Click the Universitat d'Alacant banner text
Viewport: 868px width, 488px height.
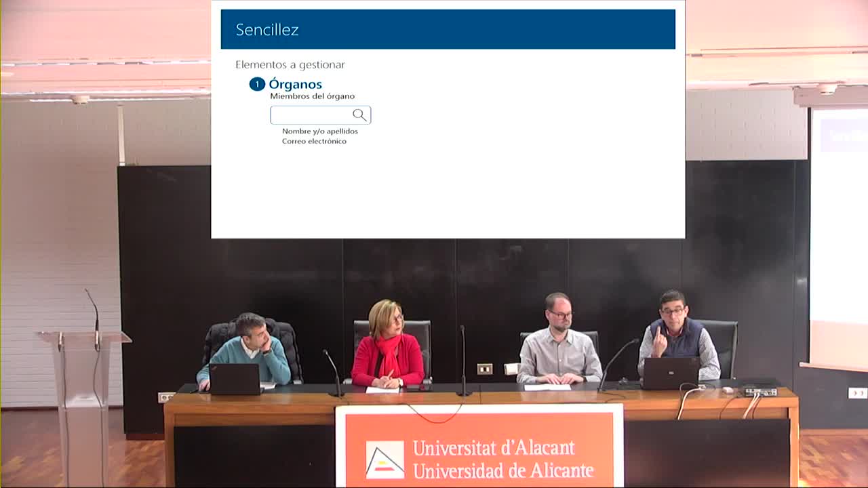pyautogui.click(x=493, y=448)
